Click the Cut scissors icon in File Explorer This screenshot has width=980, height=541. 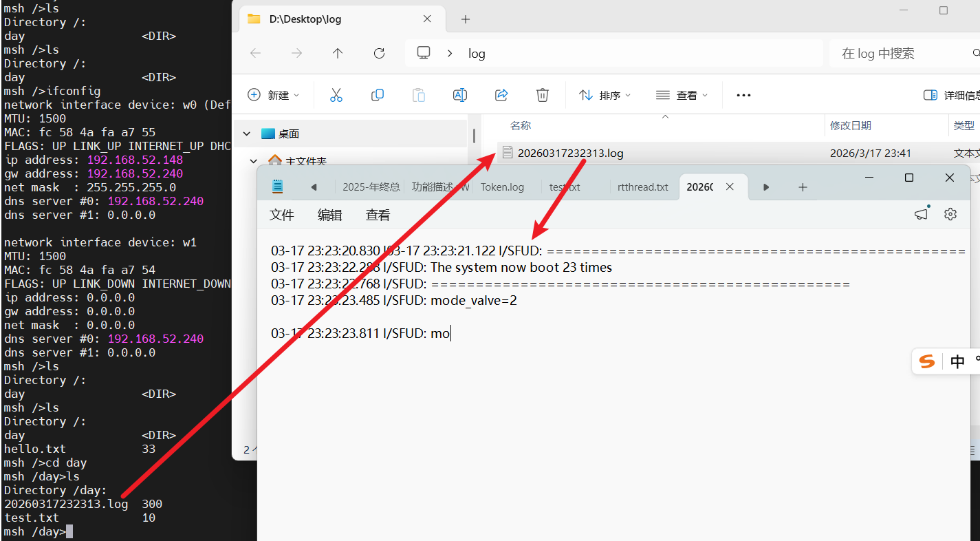336,95
